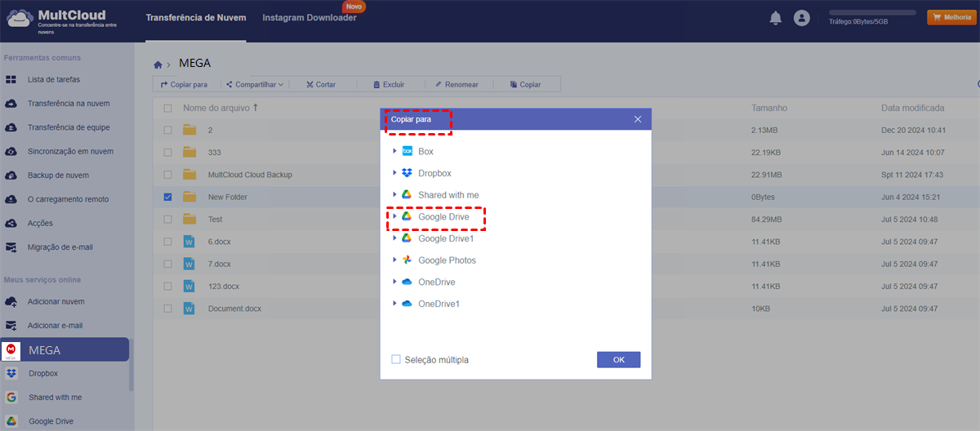Uncheck the New Folder checkbox
Screen dimensions: 980x431
(x=167, y=197)
